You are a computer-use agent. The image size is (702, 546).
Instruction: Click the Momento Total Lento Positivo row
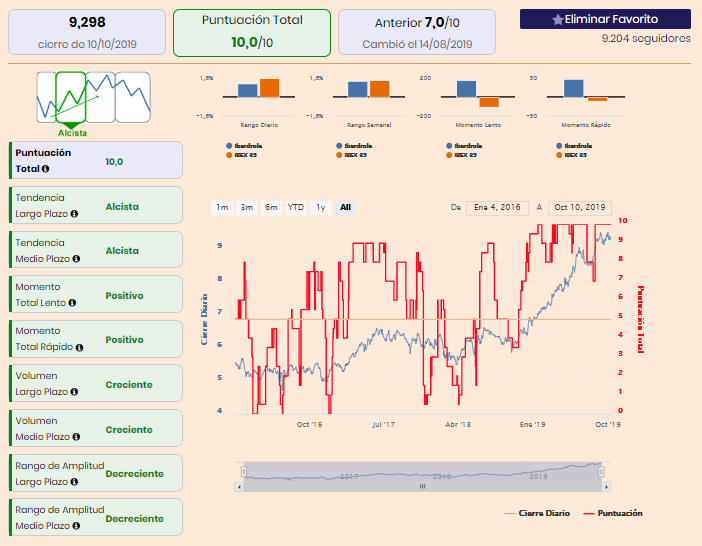point(96,294)
